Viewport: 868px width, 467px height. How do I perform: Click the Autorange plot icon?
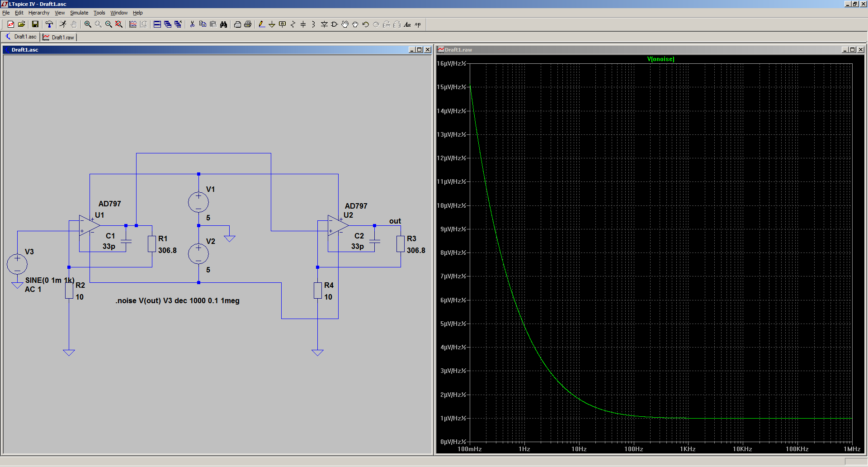[143, 24]
